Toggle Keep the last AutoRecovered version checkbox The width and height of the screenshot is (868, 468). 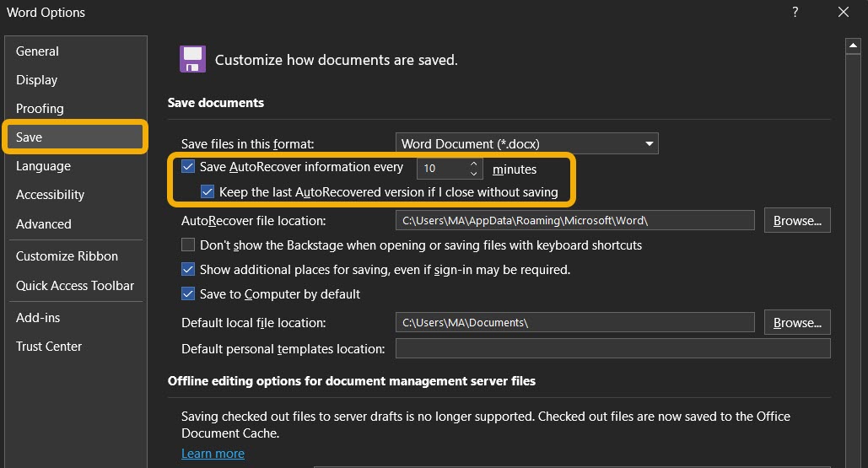[208, 192]
